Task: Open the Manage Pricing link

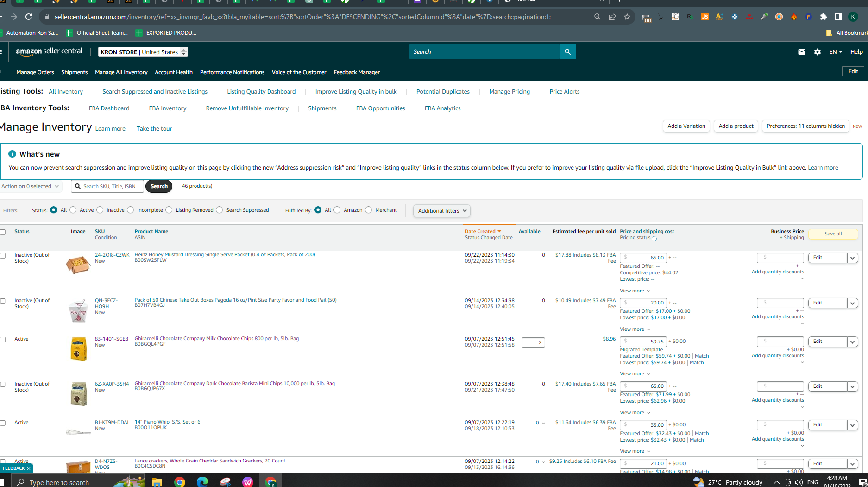Action: pyautogui.click(x=509, y=92)
